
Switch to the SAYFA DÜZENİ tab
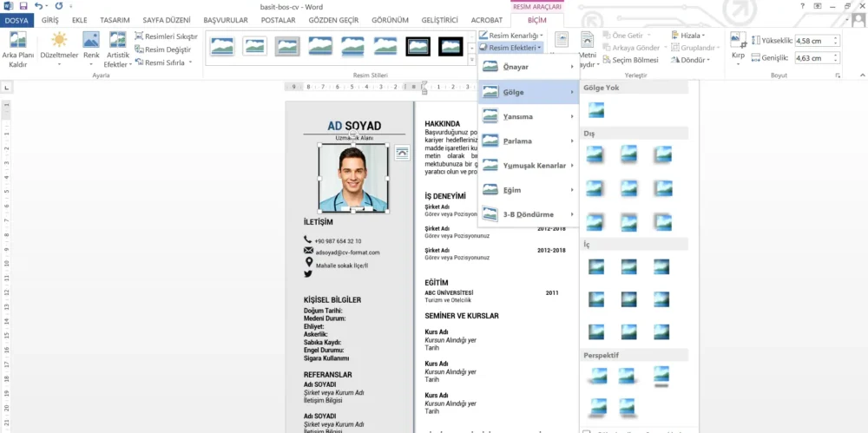pyautogui.click(x=167, y=20)
